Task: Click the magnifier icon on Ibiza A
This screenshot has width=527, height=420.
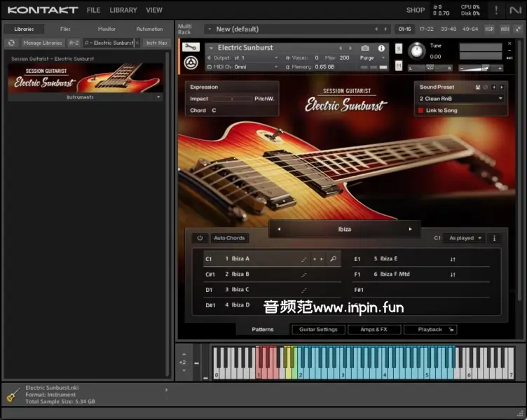Action: click(333, 259)
